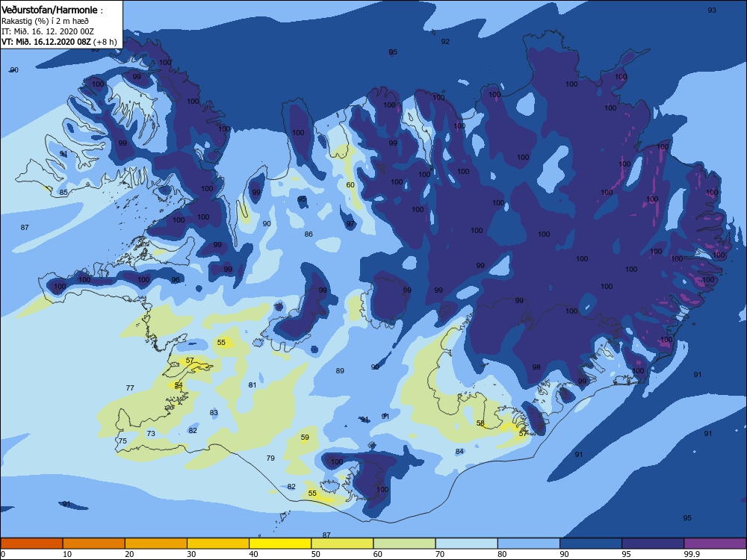Image resolution: width=747 pixels, height=560 pixels.
Task: Click the 85 humidity value in the Westfjords
Action: pos(63,193)
